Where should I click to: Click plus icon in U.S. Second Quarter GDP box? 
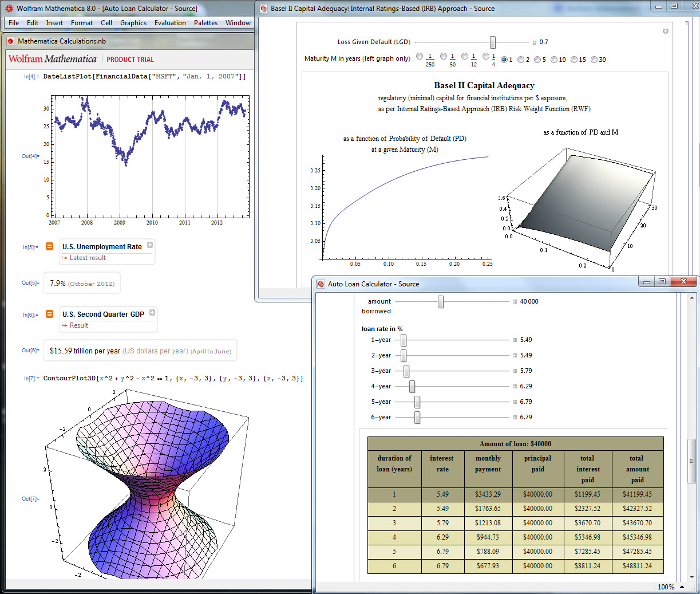(x=152, y=313)
